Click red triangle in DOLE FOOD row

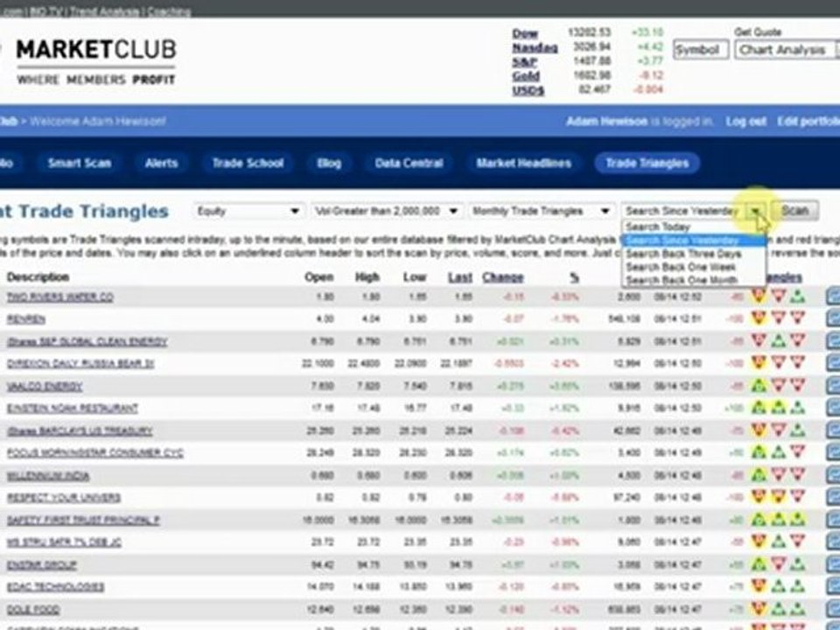pos(759,609)
